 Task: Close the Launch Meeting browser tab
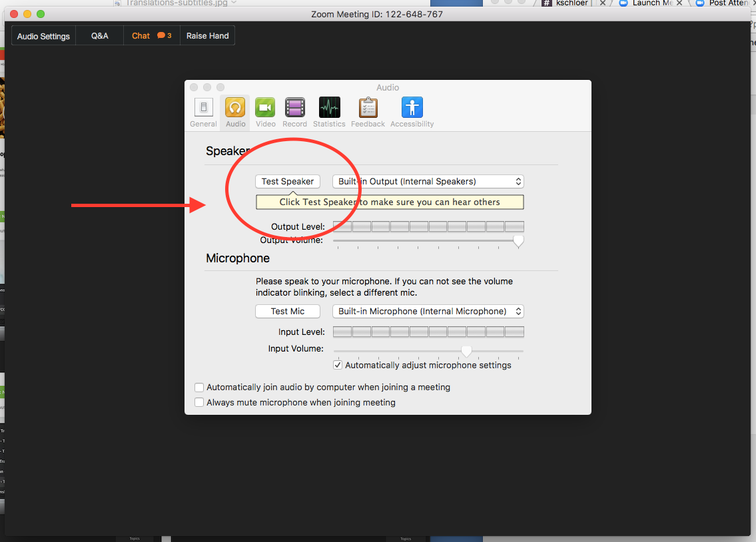tap(679, 3)
